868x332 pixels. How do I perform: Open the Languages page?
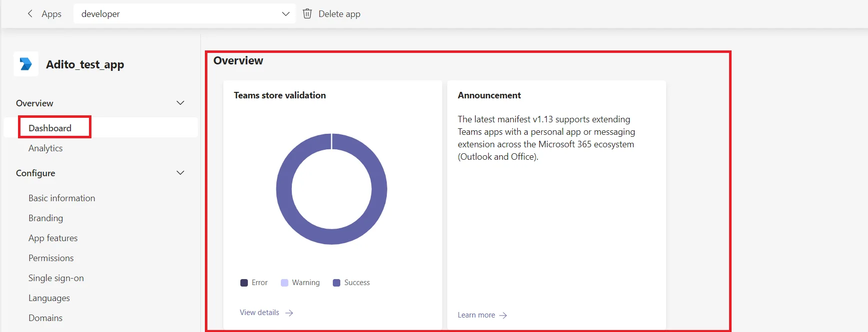click(x=49, y=298)
